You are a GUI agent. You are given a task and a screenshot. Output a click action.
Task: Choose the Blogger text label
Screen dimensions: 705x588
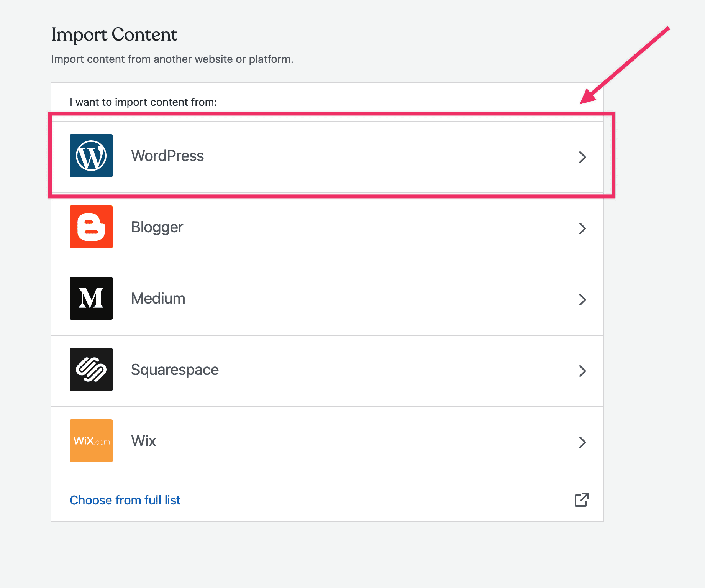tap(157, 227)
